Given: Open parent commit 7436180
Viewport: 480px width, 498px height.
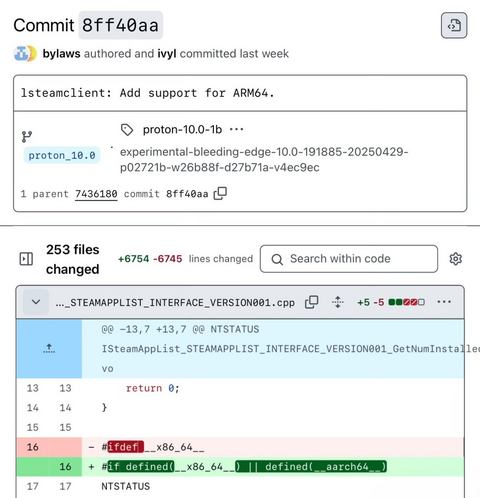Looking at the screenshot, I should click(x=96, y=194).
